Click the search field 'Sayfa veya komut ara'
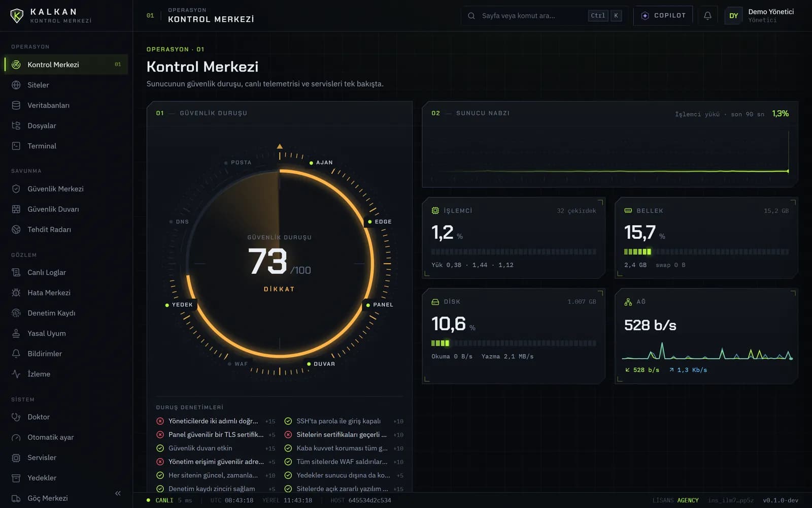This screenshot has height=508, width=812. (544, 16)
